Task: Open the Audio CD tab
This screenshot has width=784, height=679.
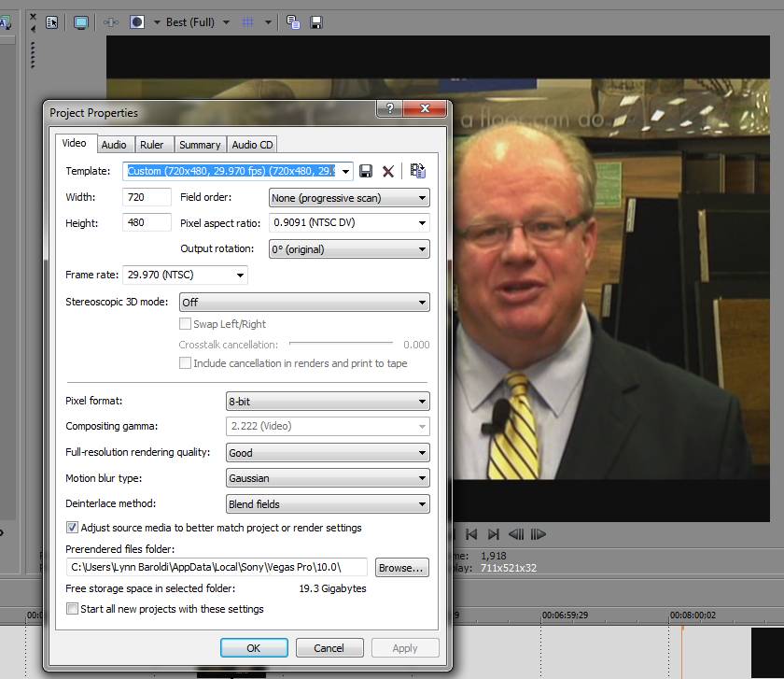Action: point(252,145)
